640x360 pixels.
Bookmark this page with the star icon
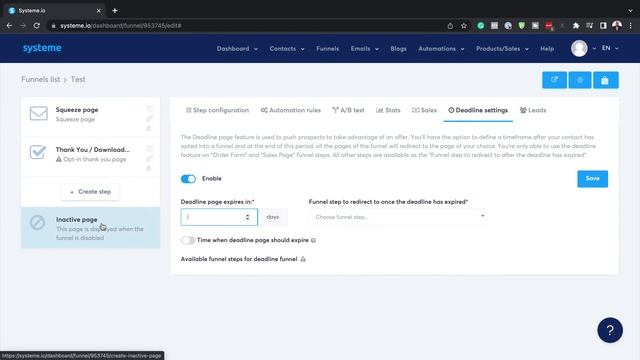[464, 26]
